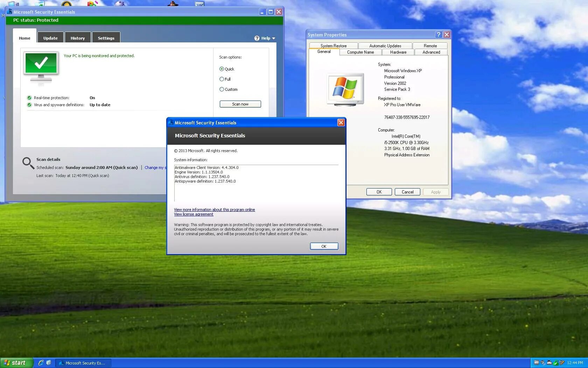This screenshot has width=588, height=368.
Task: Select the General tab in System Properties
Action: [324, 52]
